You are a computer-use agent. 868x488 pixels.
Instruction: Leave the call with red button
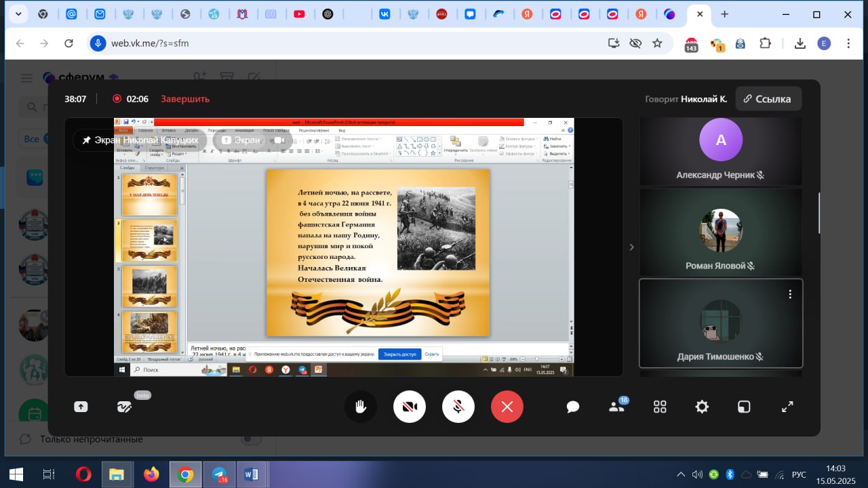coord(507,407)
